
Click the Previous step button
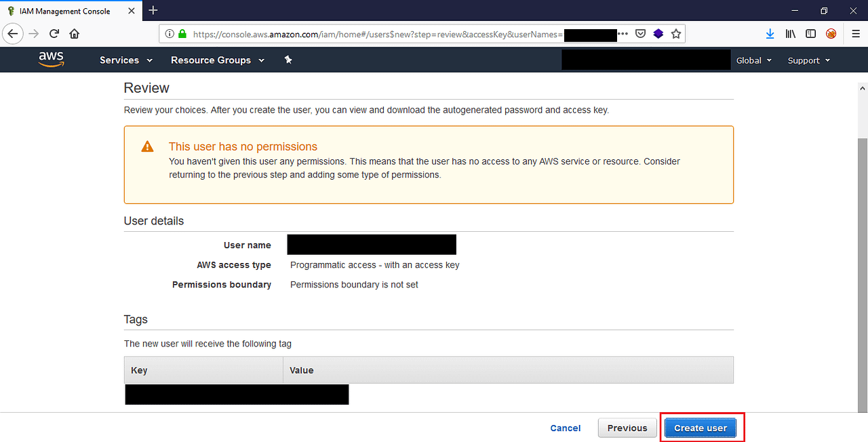pyautogui.click(x=627, y=428)
